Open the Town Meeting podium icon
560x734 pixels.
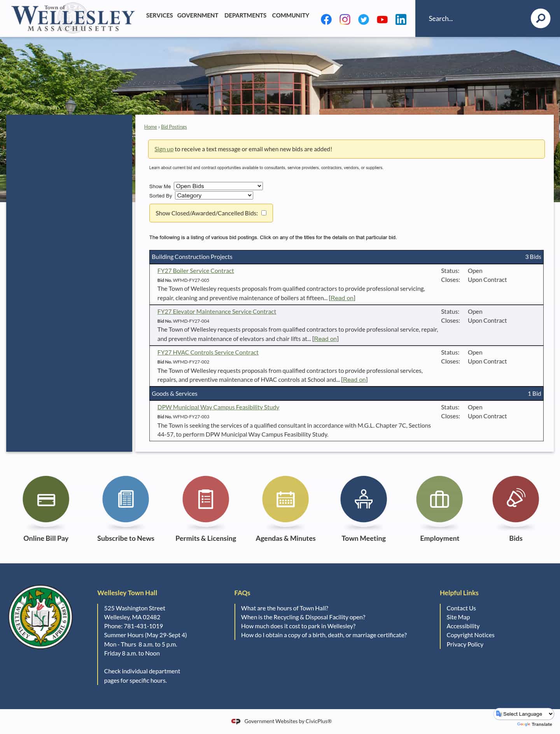364,499
